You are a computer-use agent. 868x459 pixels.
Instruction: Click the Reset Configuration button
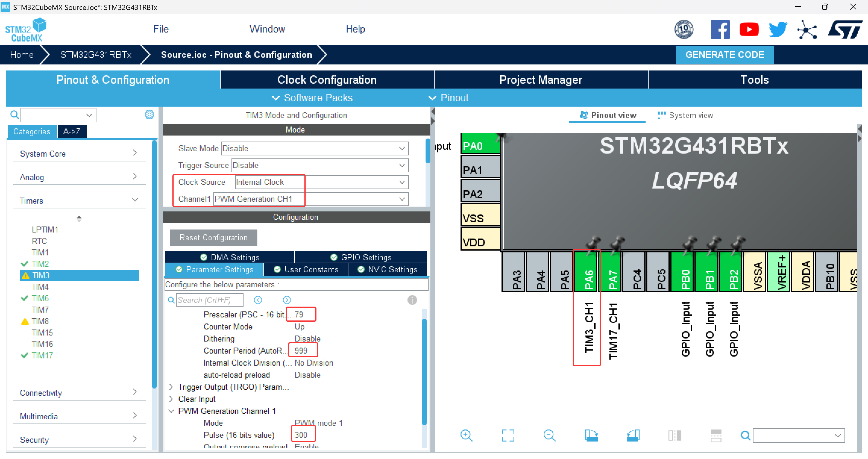(213, 238)
